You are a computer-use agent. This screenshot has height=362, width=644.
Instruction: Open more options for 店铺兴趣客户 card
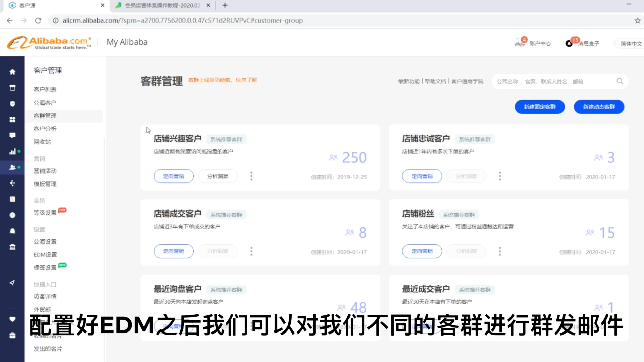pyautogui.click(x=251, y=176)
